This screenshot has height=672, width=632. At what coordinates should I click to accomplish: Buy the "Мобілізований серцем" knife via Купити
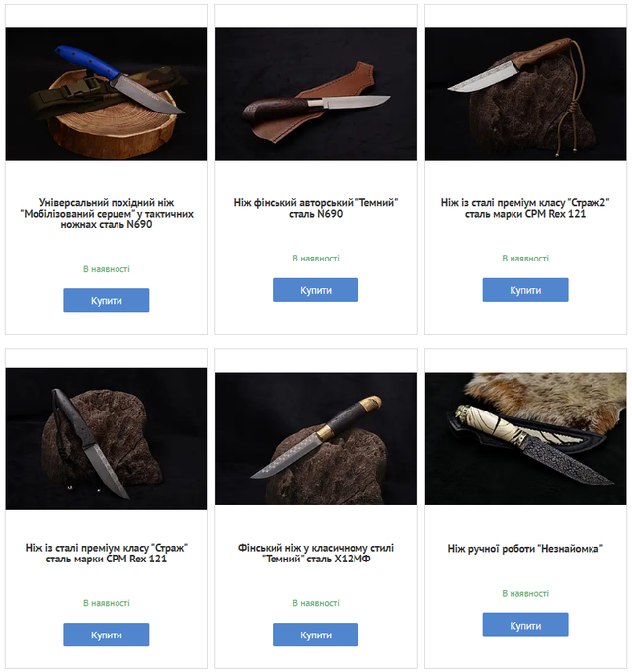point(107,300)
